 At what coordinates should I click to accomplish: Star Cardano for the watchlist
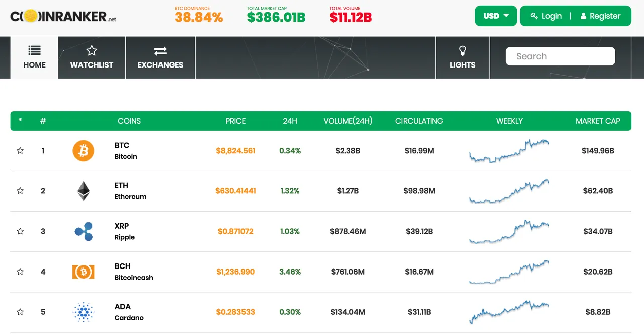click(x=20, y=312)
